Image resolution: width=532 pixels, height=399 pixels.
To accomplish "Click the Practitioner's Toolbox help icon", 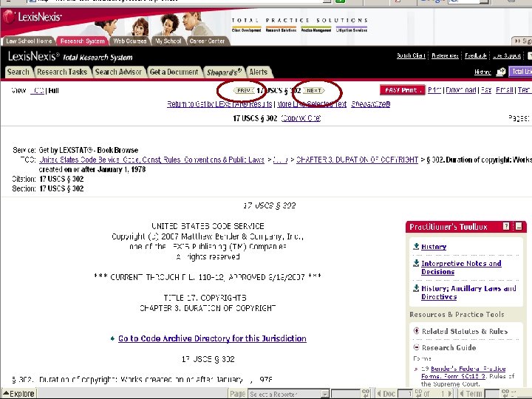I will coord(506,226).
